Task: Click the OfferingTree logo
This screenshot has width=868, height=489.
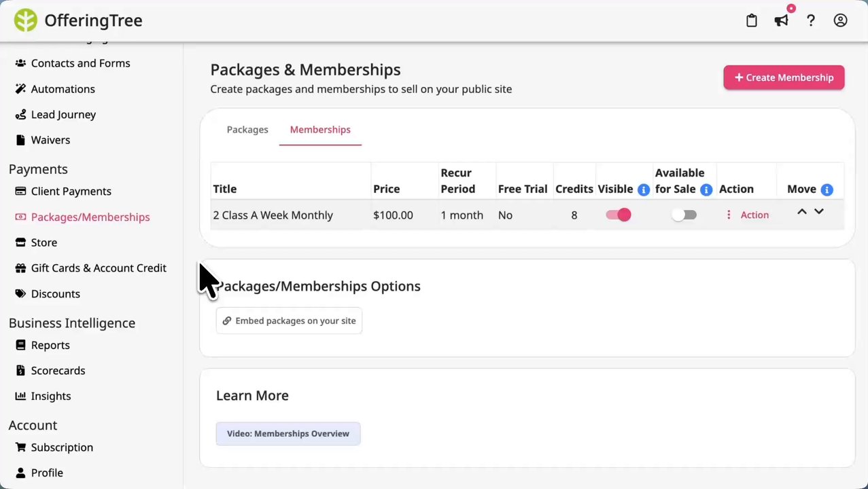Action: tap(78, 20)
